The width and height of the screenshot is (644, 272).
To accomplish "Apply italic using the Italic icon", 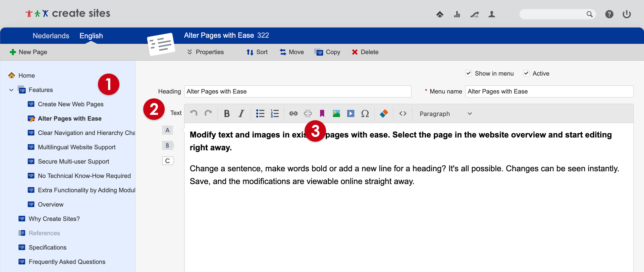I will 241,114.
